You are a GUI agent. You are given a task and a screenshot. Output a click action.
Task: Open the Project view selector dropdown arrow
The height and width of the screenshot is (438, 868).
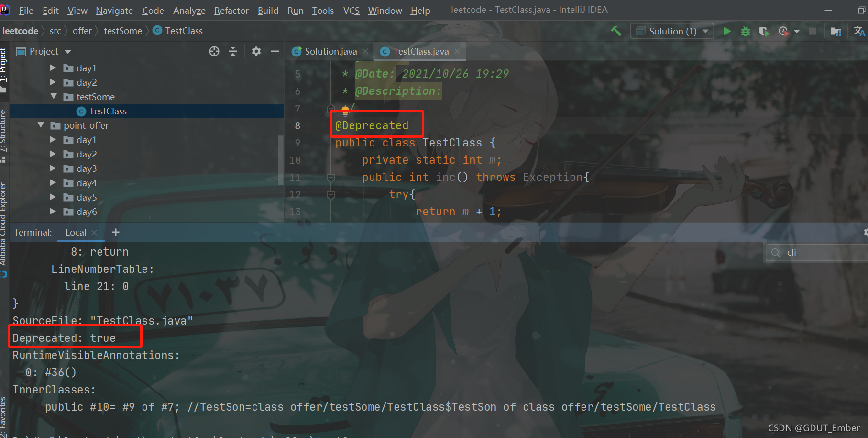[x=68, y=52]
